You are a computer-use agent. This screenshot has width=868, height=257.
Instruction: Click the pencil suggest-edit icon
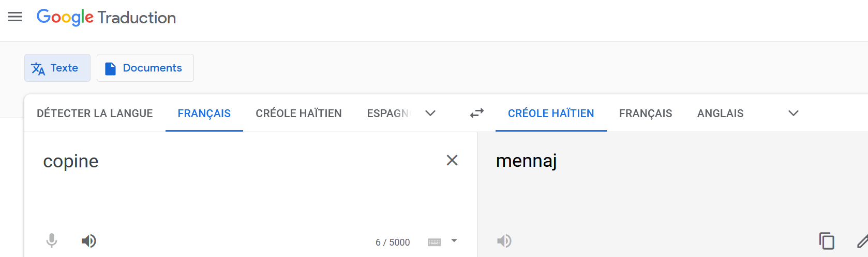pos(862,241)
